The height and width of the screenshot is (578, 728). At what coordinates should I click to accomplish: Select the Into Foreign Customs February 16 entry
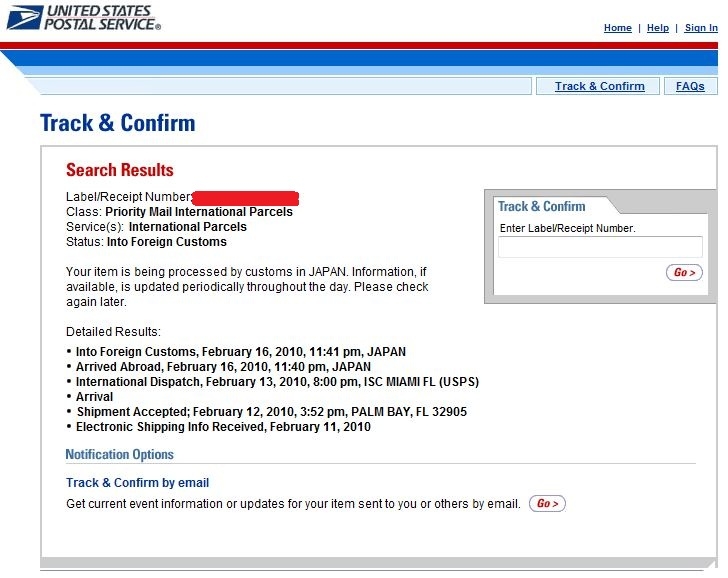click(x=240, y=352)
